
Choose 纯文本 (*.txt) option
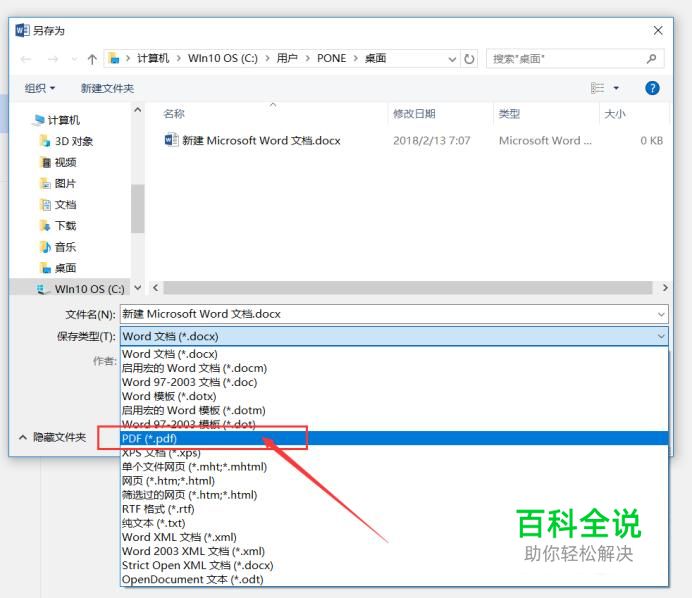pos(394,523)
